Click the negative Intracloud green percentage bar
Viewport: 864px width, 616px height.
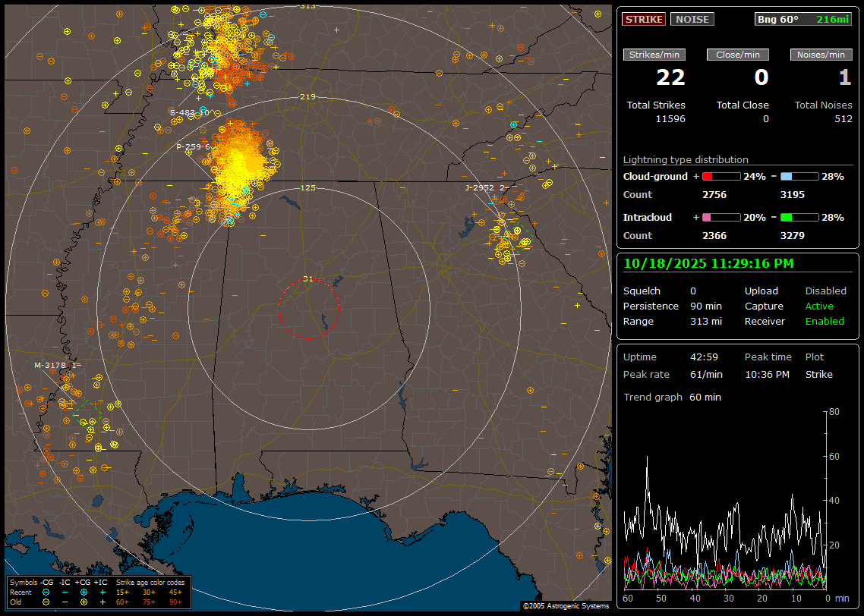tap(799, 217)
